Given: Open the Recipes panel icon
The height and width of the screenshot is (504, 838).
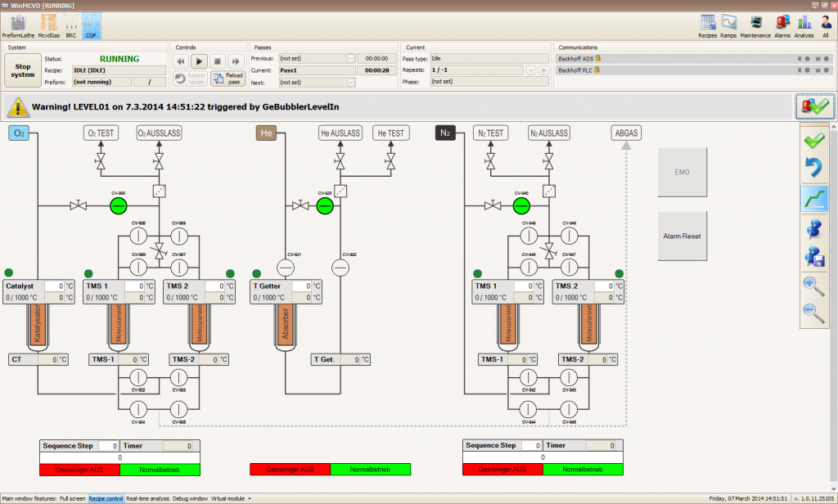Looking at the screenshot, I should [x=708, y=23].
